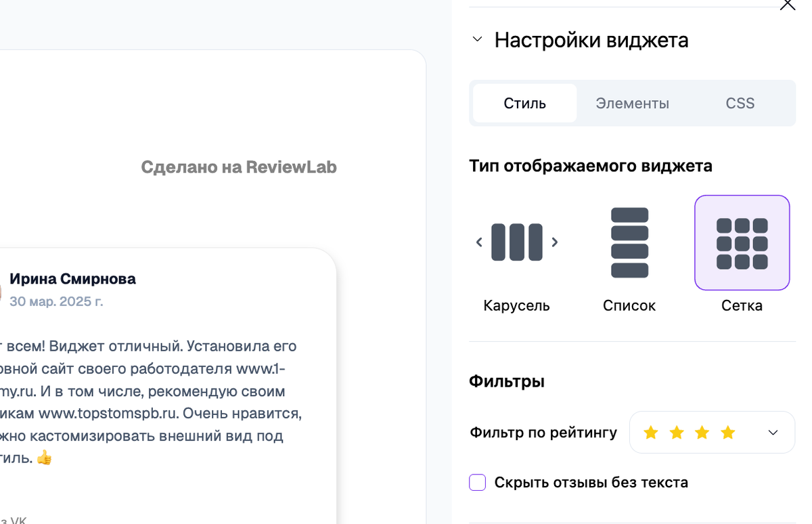Open the rating filter dropdown
Screen dimensions: 812x524
771,432
